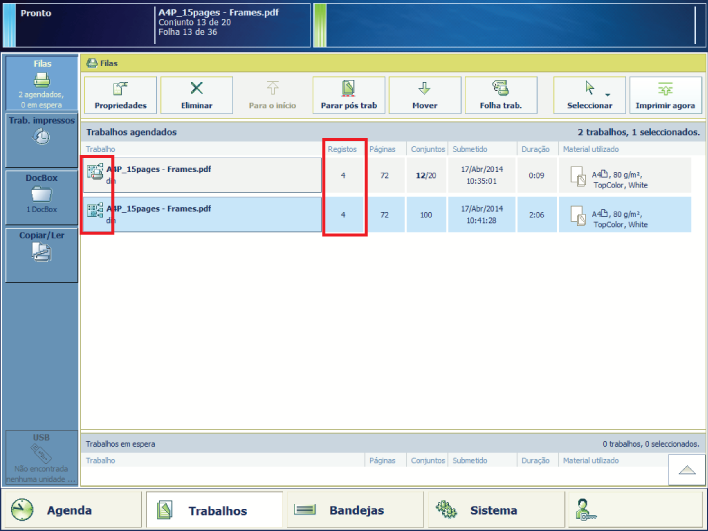Select the USB sidebar entry
The width and height of the screenshot is (708, 531).
point(42,458)
